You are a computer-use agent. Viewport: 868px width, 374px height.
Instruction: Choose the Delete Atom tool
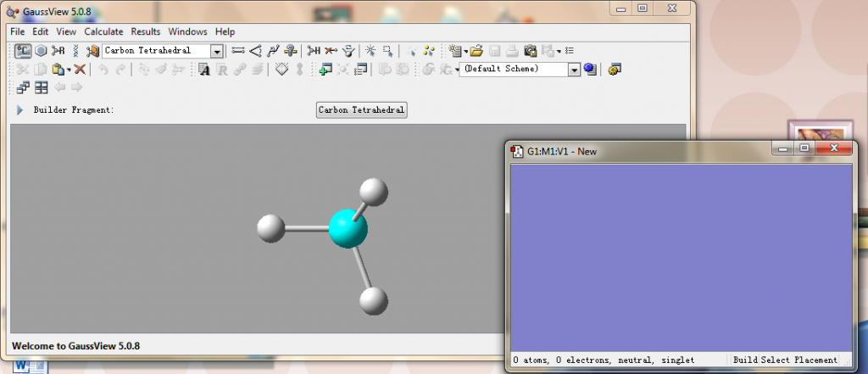331,51
